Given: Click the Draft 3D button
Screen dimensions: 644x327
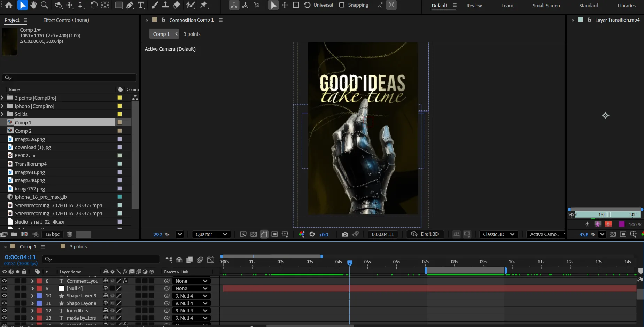Looking at the screenshot, I should [x=425, y=234].
